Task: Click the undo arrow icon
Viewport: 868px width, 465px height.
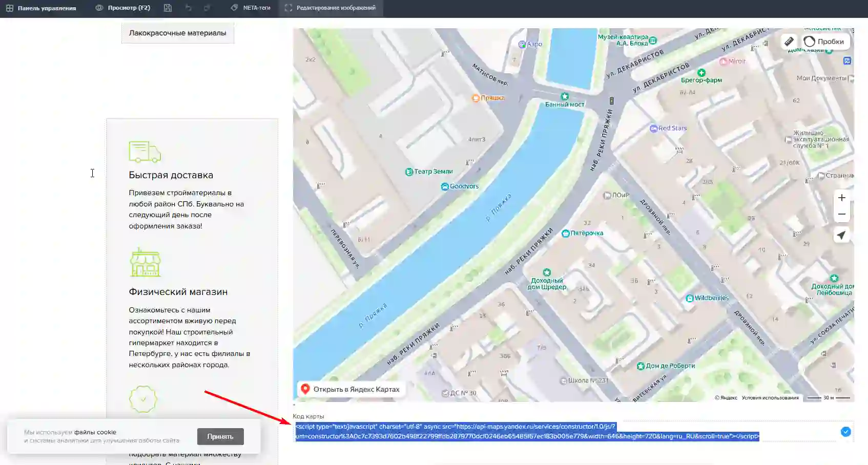Action: pyautogui.click(x=188, y=8)
